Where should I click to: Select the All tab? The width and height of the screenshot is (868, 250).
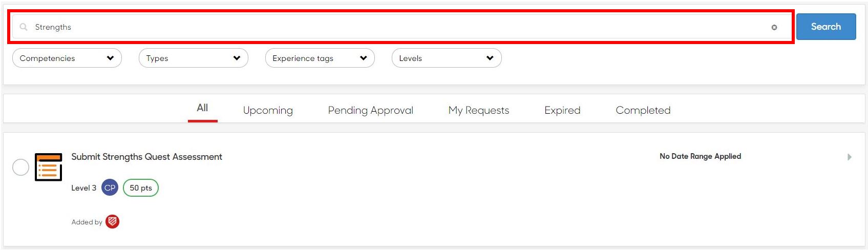point(202,108)
